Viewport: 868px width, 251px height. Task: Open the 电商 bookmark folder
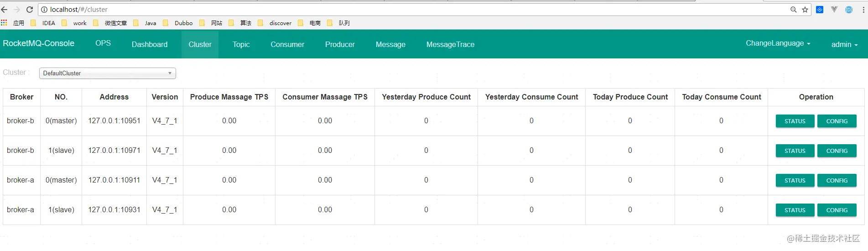tap(309, 23)
